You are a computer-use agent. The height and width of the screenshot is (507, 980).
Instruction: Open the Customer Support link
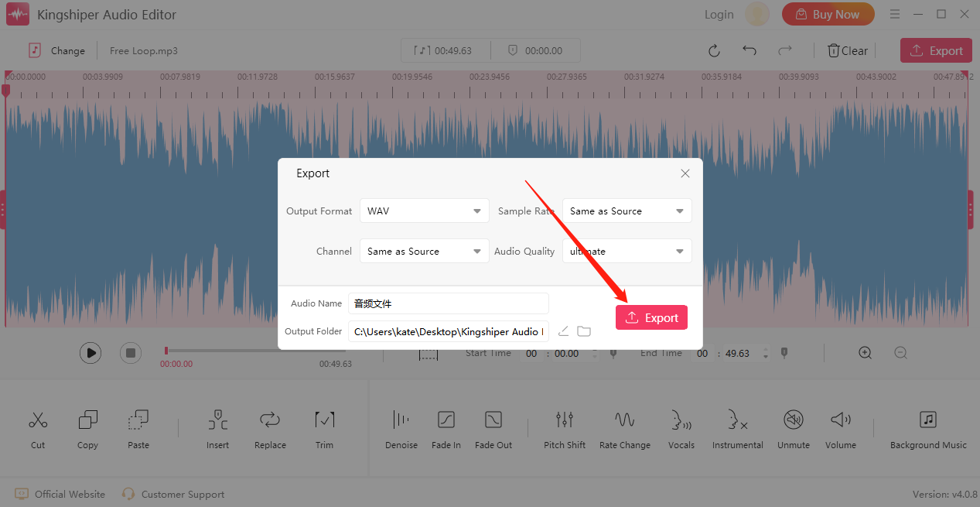(x=173, y=494)
